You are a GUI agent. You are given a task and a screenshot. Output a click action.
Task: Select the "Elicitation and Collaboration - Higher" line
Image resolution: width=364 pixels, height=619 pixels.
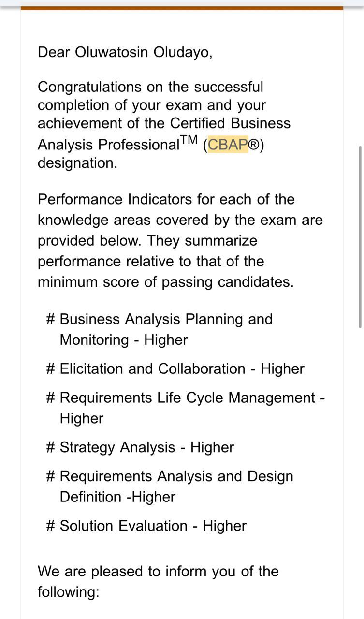click(182, 369)
